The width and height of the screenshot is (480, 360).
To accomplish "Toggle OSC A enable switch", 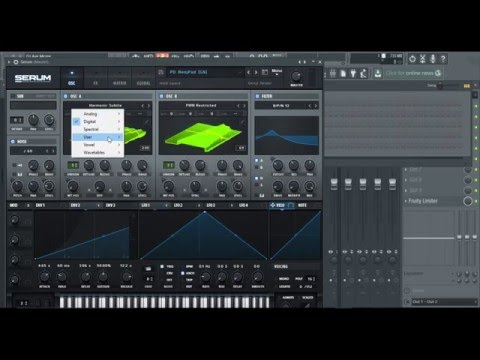I will [x=66, y=96].
